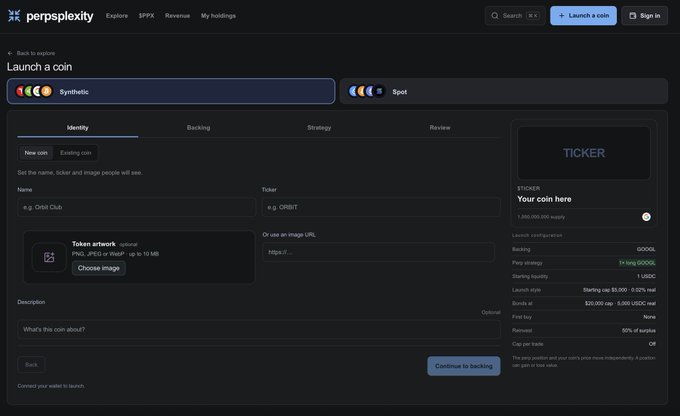Viewport: 680px width, 416px height.
Task: Click the Launch a coin button
Action: 583,16
